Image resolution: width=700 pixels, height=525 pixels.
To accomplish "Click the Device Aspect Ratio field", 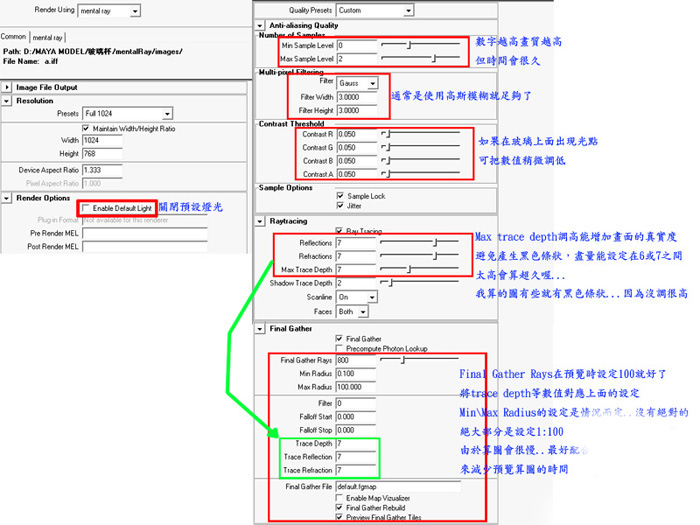I will 102,170.
